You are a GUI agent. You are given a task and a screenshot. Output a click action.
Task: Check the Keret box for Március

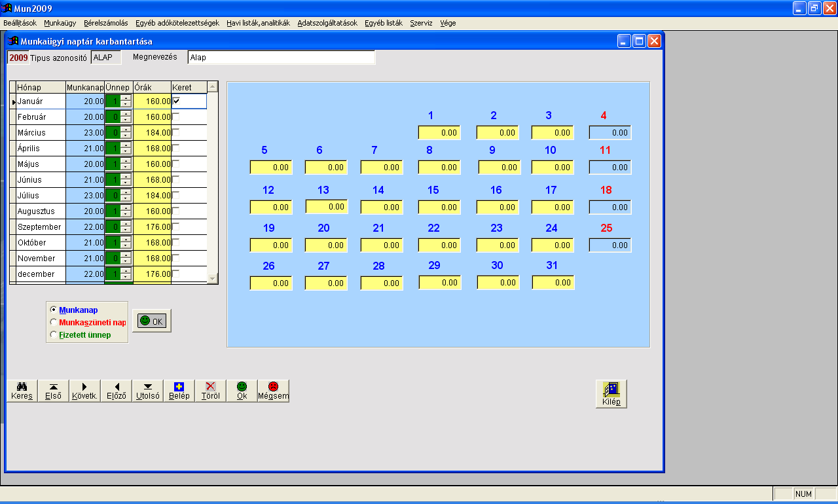176,132
